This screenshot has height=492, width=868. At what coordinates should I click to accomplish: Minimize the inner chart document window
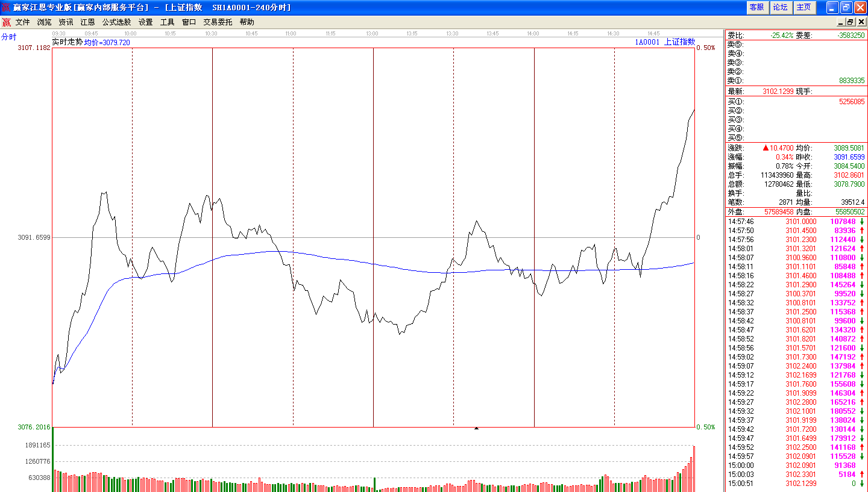(842, 22)
